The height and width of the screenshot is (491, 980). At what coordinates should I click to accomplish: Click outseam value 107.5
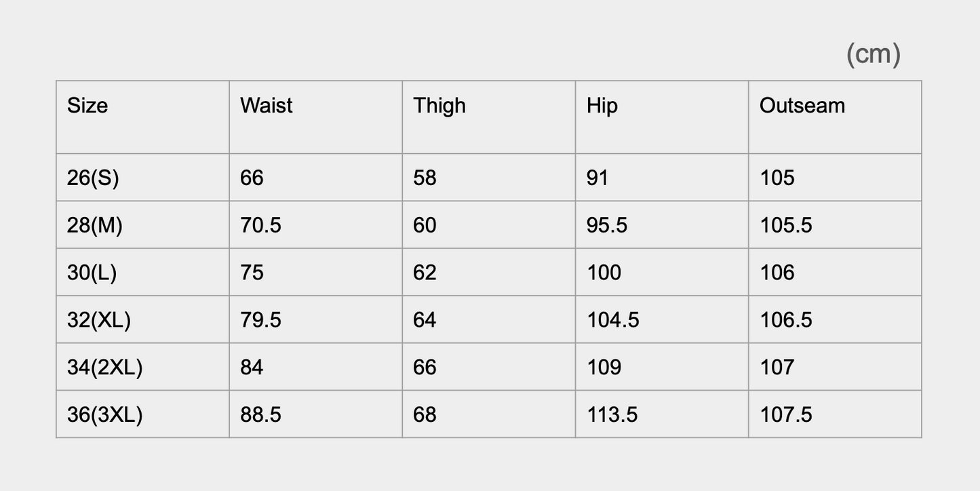tap(786, 414)
